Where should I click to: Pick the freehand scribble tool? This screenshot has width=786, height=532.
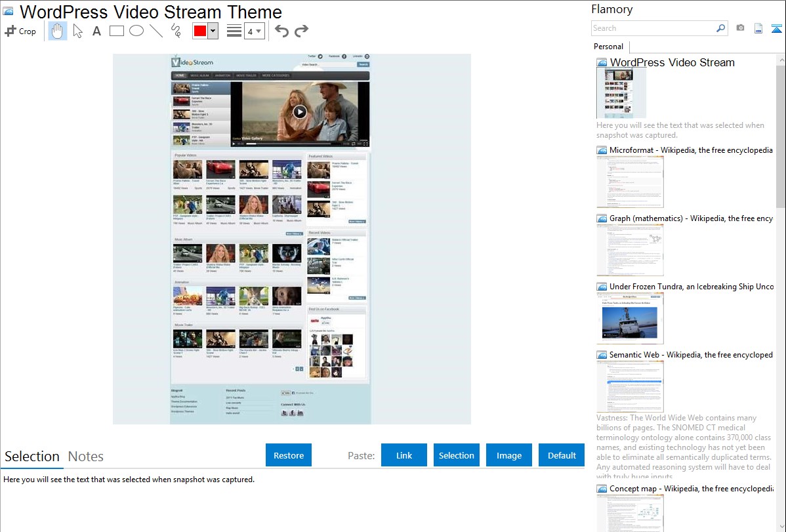pos(176,31)
